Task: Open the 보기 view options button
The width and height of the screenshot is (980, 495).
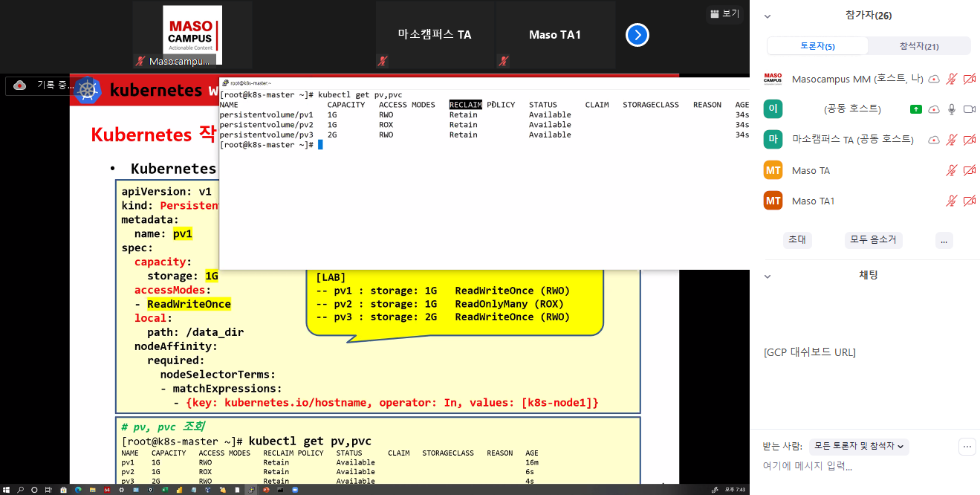Action: click(724, 13)
